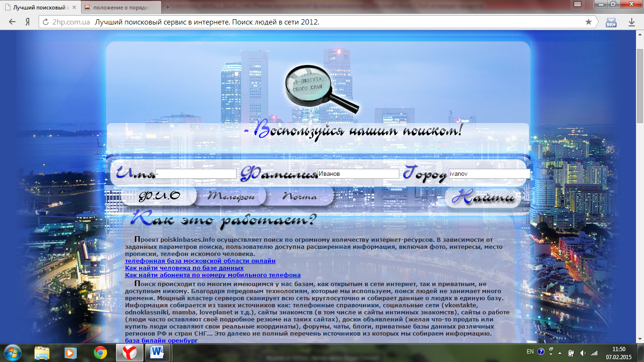Viewport: 644px width, 362px height.
Task: Switch to 'положение о порядке' tab
Action: [122, 8]
